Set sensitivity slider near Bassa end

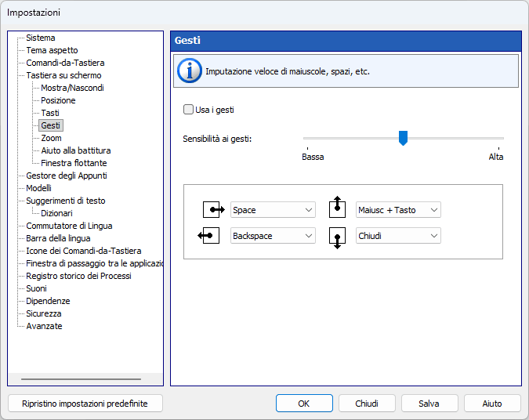click(309, 138)
